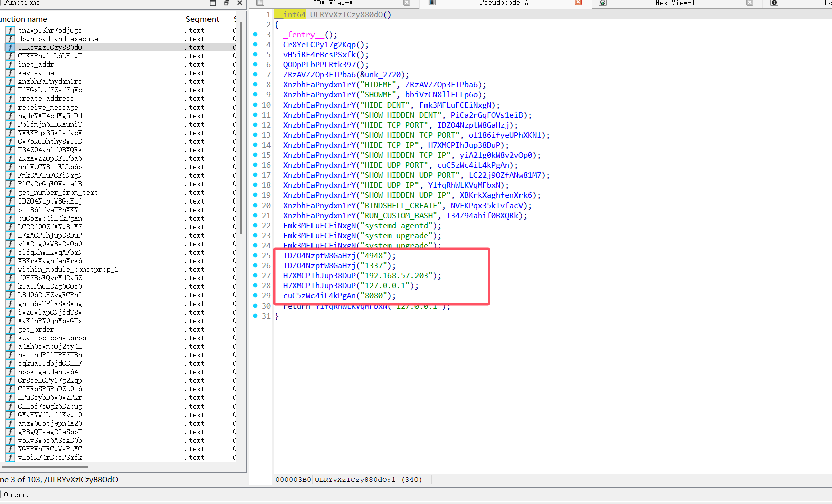
Task: Click function icon beside get_number_from_text
Action: [x=10, y=192]
